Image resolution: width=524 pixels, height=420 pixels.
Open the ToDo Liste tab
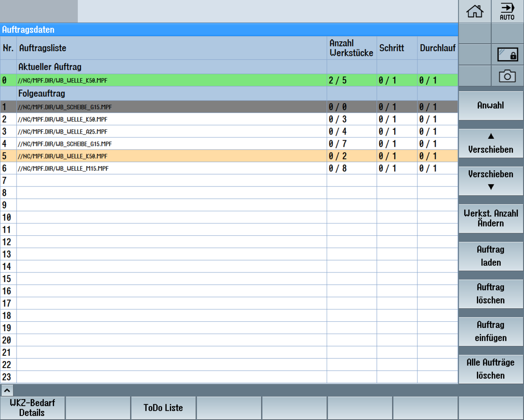coord(163,408)
